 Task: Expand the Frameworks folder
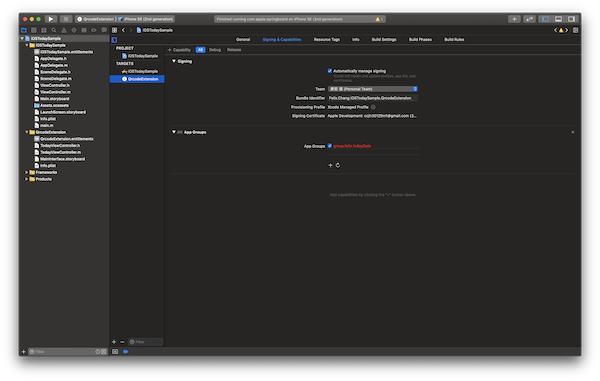[27, 172]
